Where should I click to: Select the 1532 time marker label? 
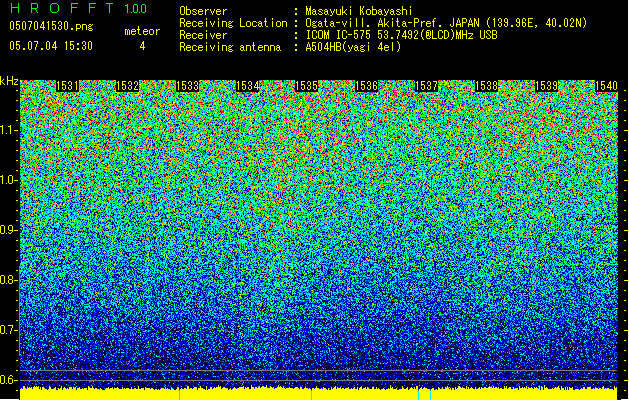[x=127, y=86]
